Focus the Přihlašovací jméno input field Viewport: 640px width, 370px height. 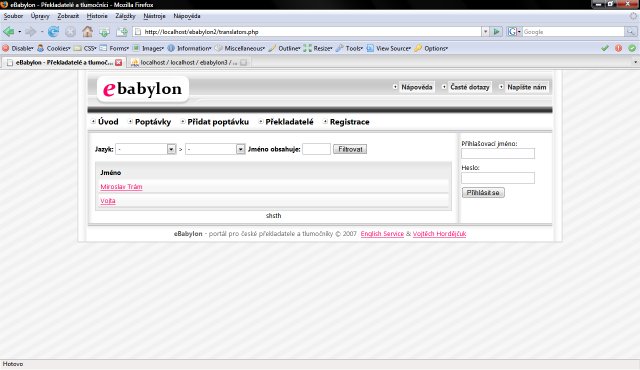(498, 153)
